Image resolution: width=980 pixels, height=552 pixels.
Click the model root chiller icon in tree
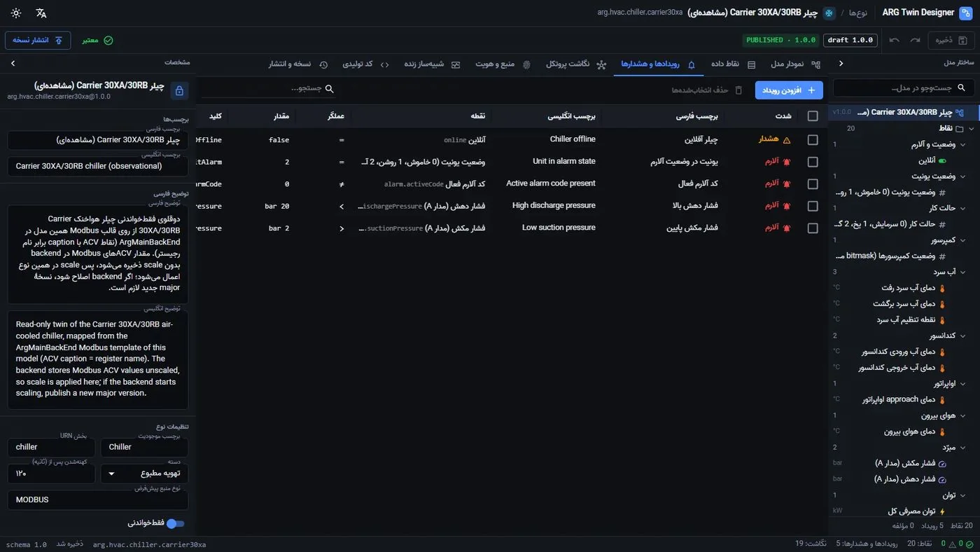pyautogui.click(x=960, y=112)
